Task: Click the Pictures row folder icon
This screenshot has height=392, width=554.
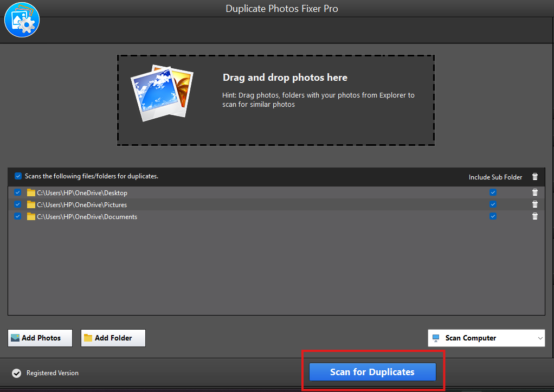Action: coord(31,204)
